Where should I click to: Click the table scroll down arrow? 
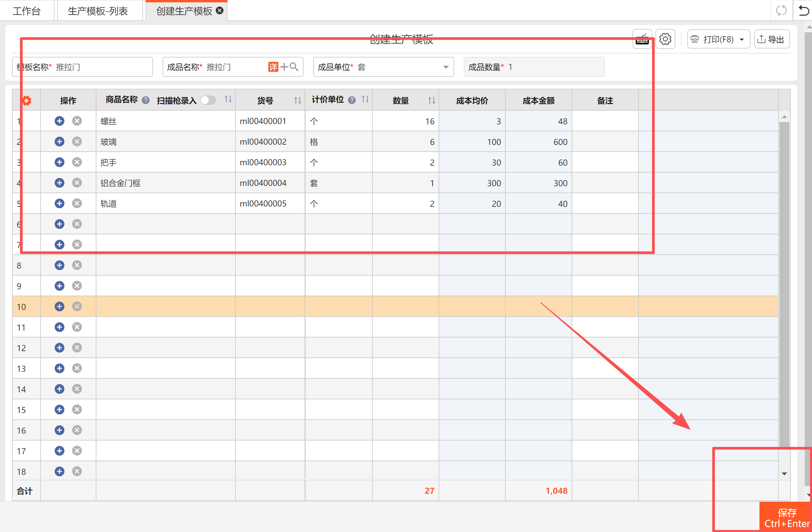click(784, 474)
